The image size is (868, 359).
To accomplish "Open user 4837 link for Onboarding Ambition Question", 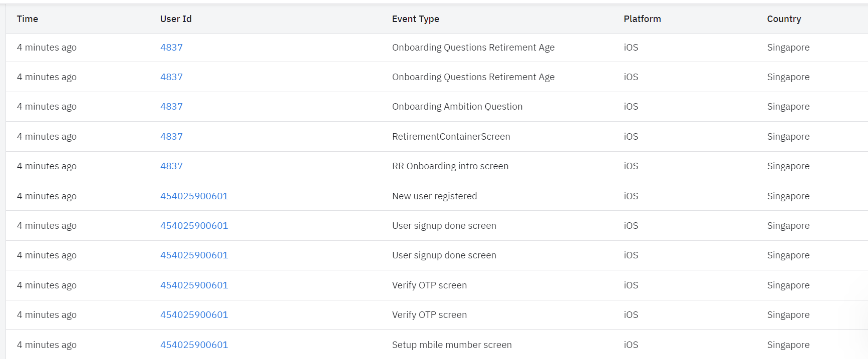I will pos(171,107).
